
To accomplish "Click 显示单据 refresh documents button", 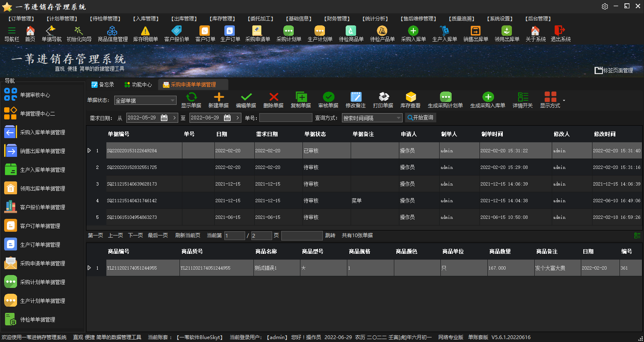I will pos(191,100).
